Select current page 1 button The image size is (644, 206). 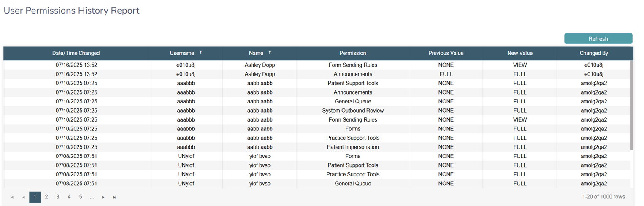35,197
